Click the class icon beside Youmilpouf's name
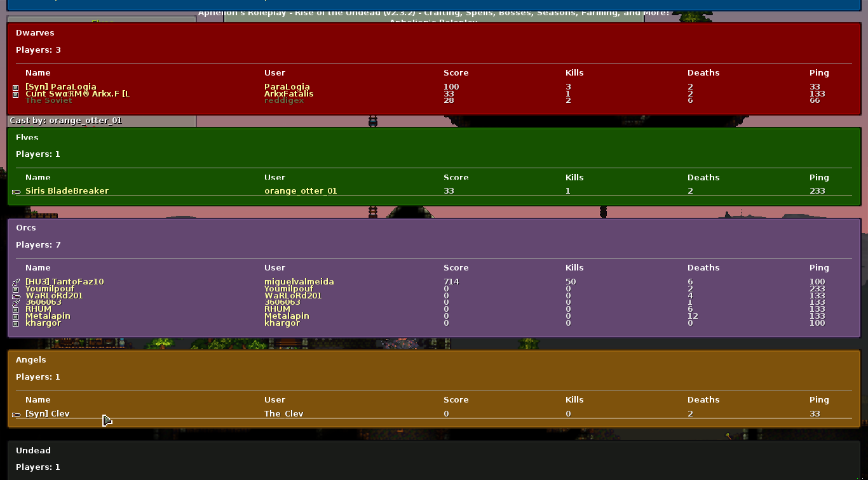The image size is (868, 480). click(x=16, y=290)
